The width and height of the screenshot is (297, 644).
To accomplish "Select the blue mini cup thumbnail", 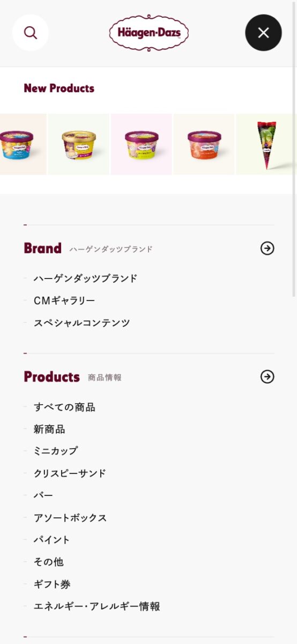I will coord(23,144).
